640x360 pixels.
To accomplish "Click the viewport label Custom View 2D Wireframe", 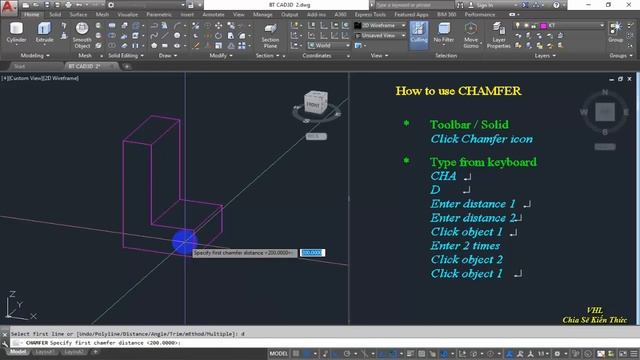I will point(40,78).
